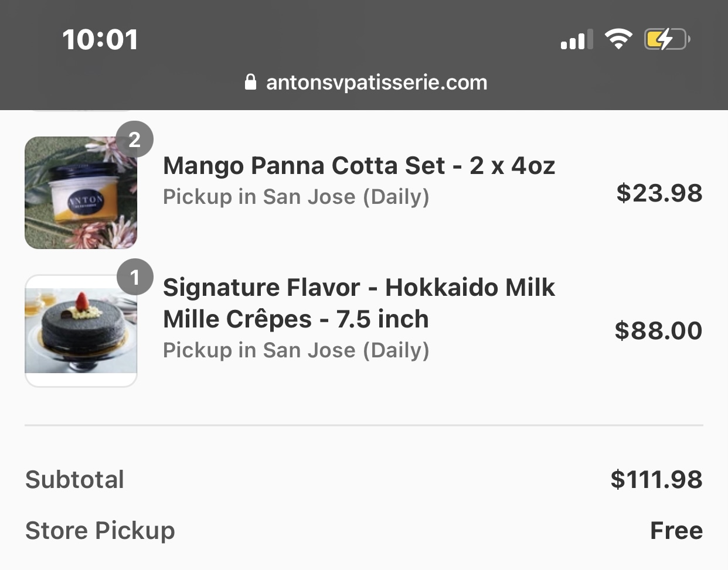Tap the cellular signal bars icon
The image size is (728, 570).
[x=576, y=40]
